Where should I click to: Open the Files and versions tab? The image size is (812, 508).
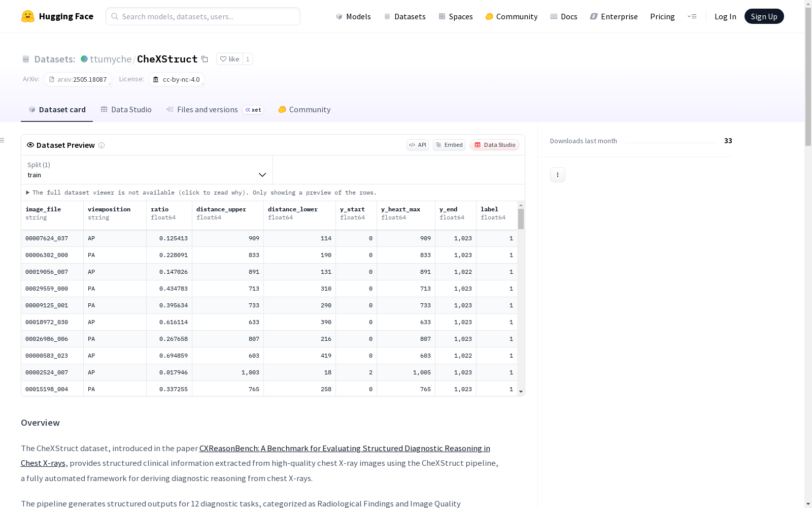(x=215, y=110)
